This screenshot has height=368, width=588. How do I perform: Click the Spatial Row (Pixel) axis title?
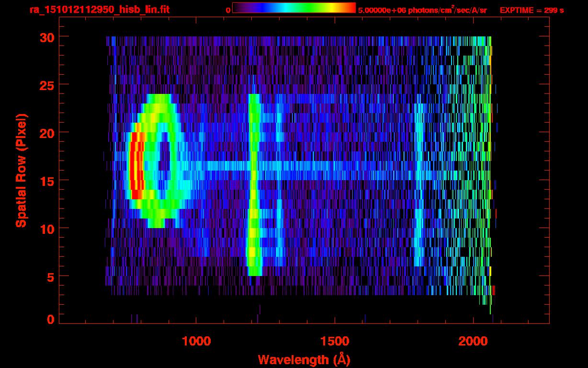click(21, 170)
